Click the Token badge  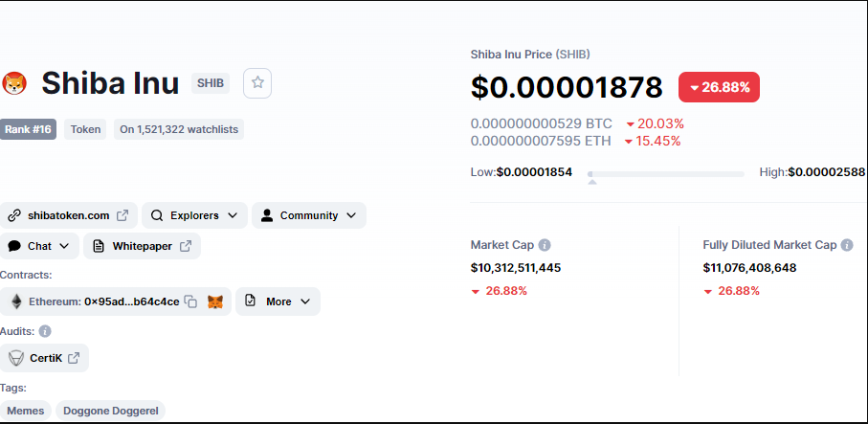pos(85,129)
